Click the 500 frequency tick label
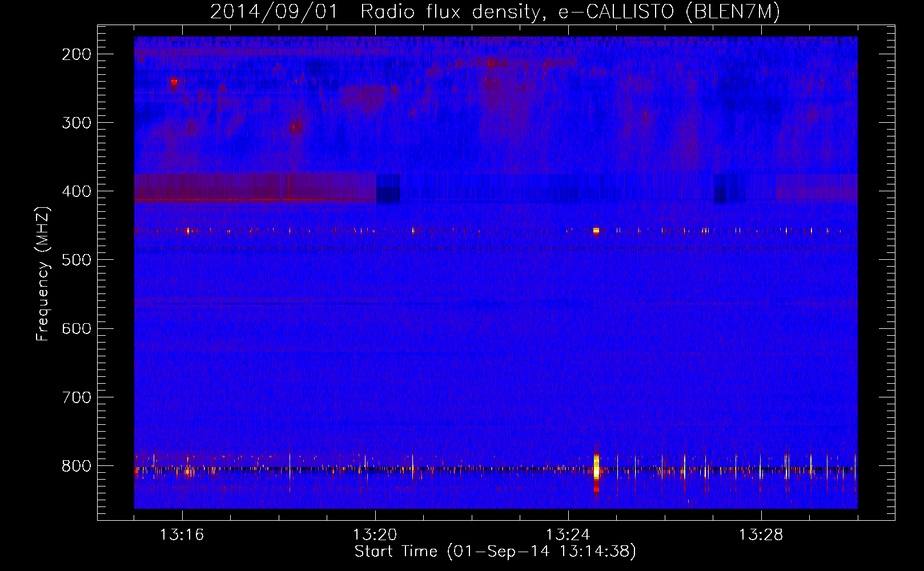The height and width of the screenshot is (571, 924). (77, 260)
